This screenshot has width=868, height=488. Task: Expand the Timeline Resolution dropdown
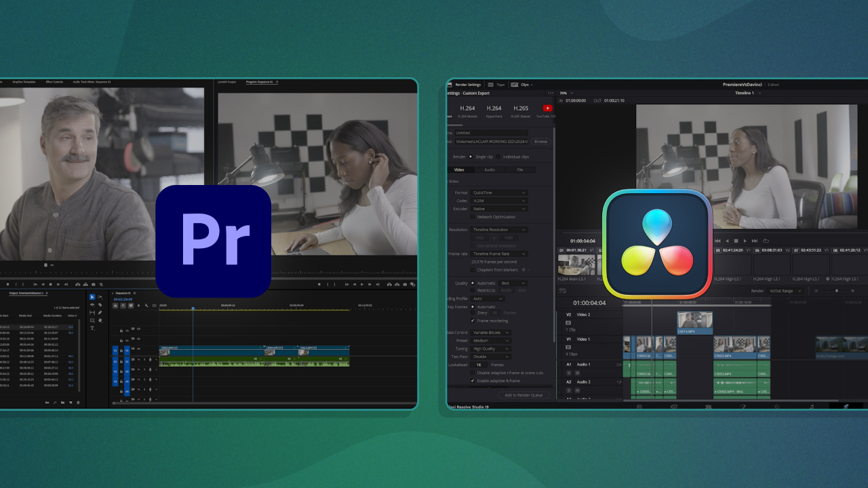pos(500,229)
